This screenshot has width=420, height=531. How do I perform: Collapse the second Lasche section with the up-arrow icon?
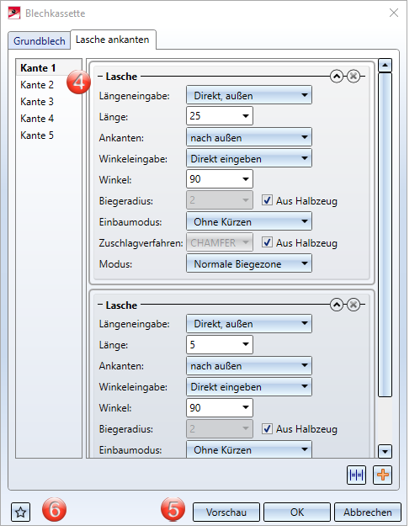point(337,305)
